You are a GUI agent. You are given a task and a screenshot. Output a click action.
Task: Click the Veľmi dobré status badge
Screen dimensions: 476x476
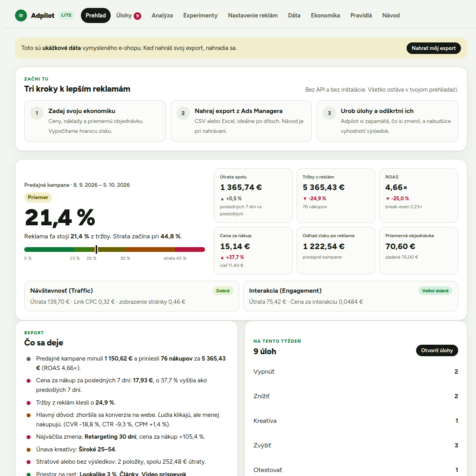(435, 291)
